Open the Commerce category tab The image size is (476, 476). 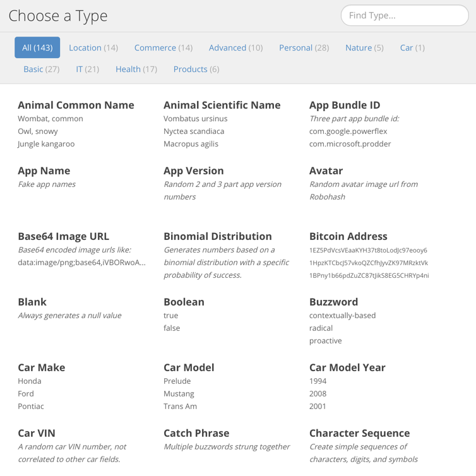tap(164, 47)
